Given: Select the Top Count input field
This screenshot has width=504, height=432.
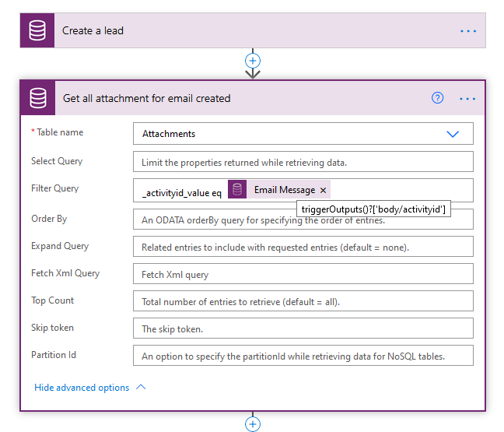Looking at the screenshot, I should 303,302.
